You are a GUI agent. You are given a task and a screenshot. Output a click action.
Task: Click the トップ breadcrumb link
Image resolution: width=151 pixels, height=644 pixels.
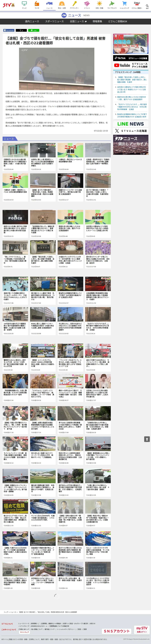click(x=6, y=612)
